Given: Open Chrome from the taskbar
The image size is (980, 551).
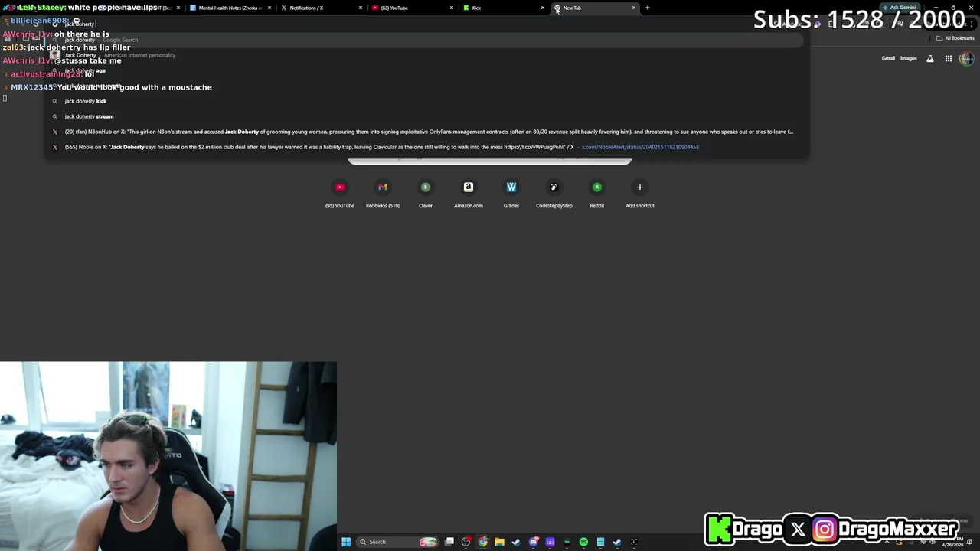Looking at the screenshot, I should coord(482,542).
